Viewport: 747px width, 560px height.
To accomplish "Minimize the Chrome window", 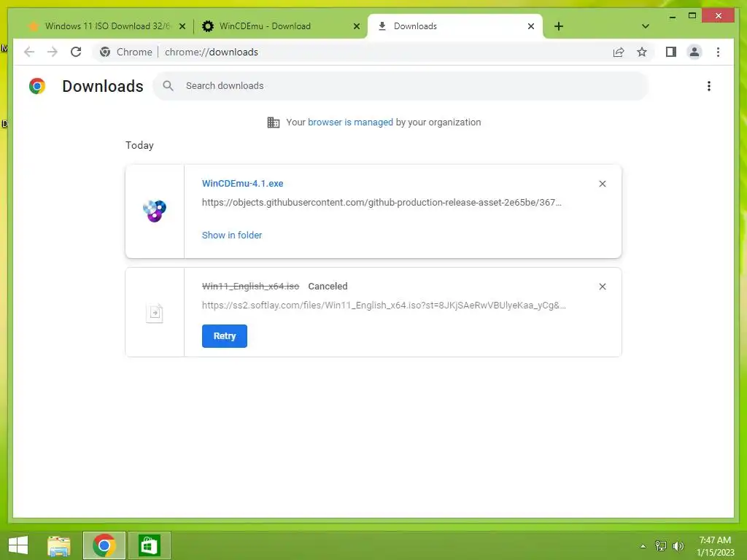I will coord(672,16).
